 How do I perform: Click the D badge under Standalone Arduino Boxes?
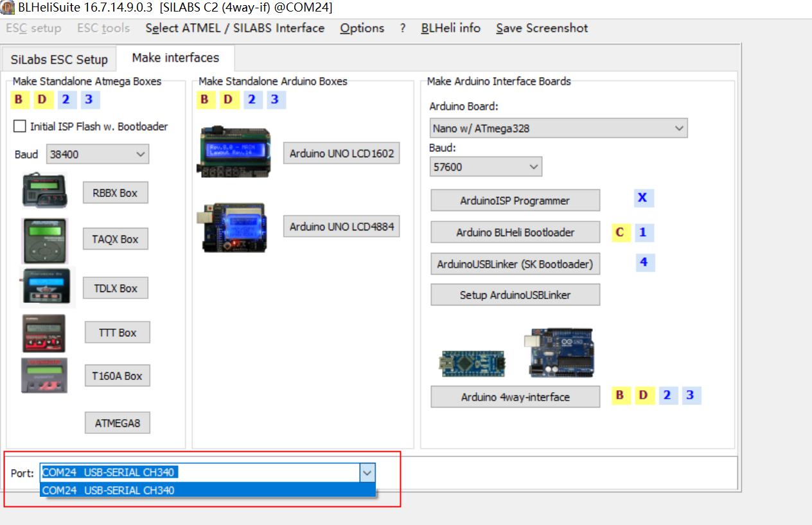pyautogui.click(x=228, y=99)
